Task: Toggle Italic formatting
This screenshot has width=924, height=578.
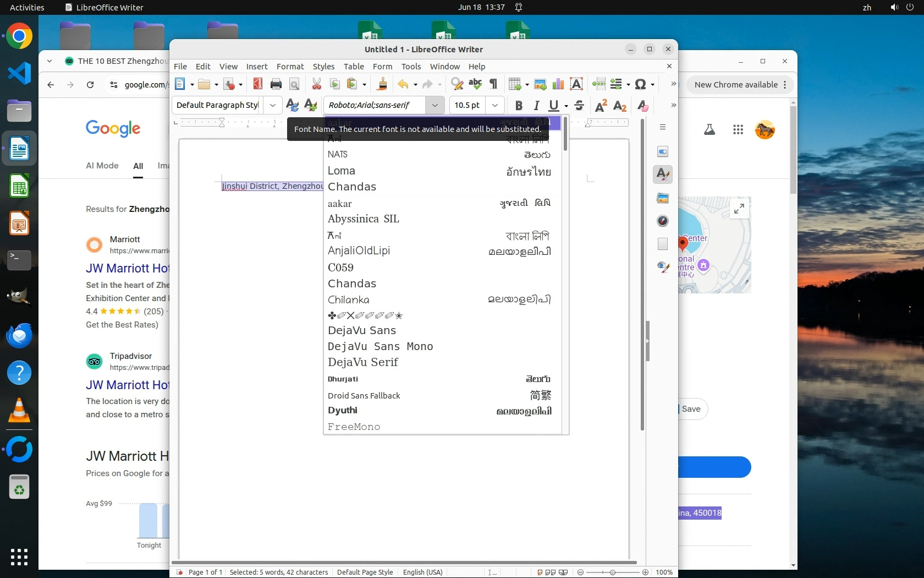Action: [x=536, y=105]
